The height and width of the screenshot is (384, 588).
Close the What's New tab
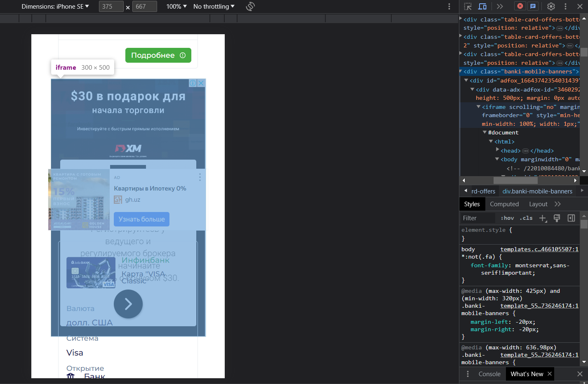click(550, 374)
